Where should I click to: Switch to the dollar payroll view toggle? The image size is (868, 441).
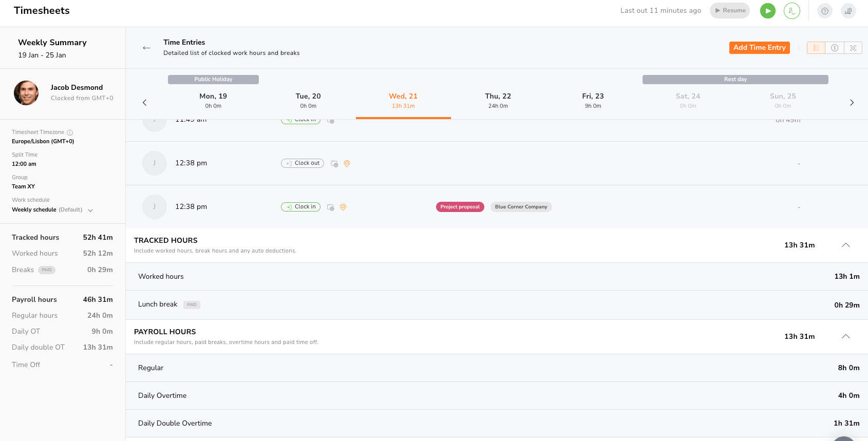tap(835, 48)
